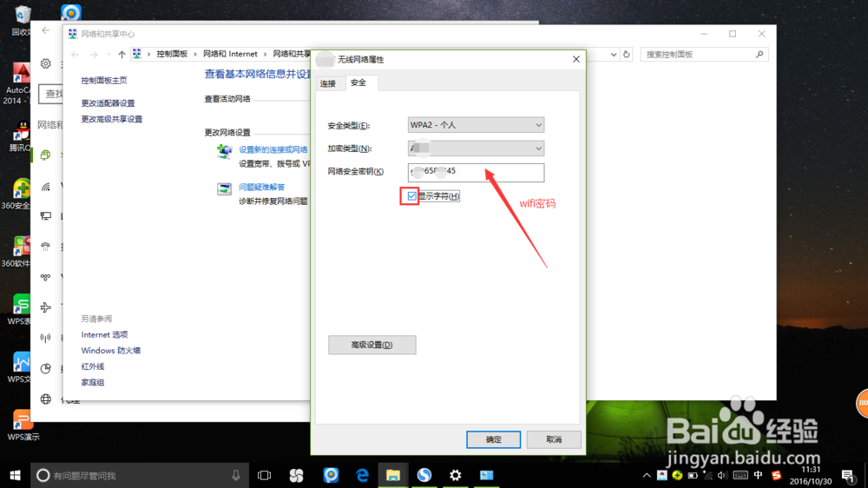Click 问题疑难解答 link
The width and height of the screenshot is (868, 488).
tap(262, 188)
